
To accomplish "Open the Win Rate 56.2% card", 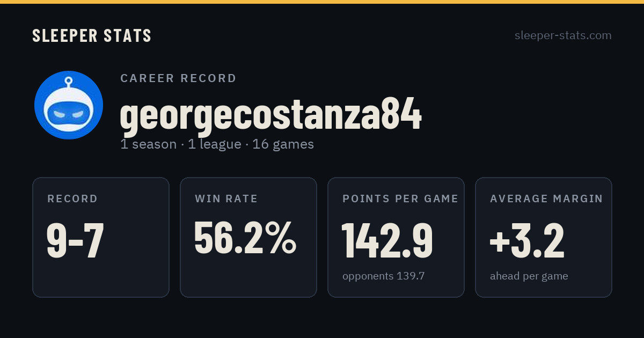I will point(248,237).
